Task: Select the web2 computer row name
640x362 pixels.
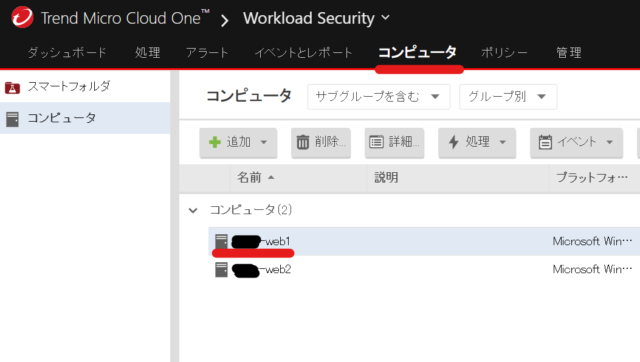Action: click(x=261, y=270)
